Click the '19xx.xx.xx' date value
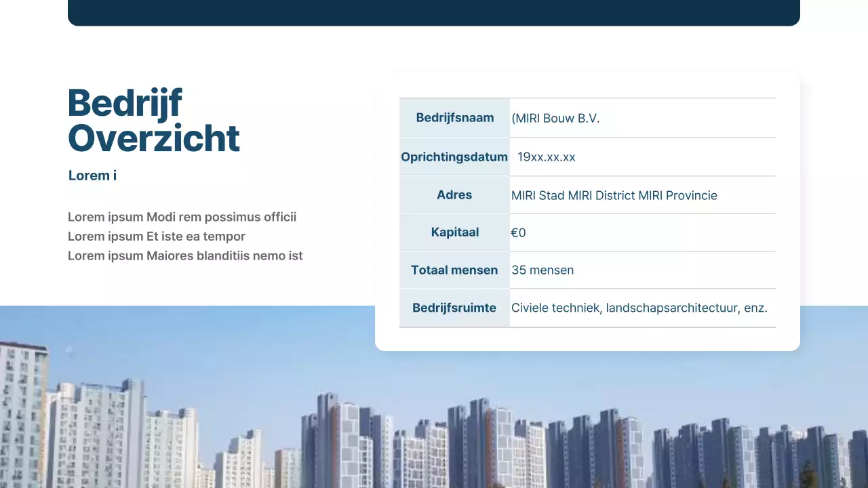This screenshot has width=868, height=488. tap(547, 157)
